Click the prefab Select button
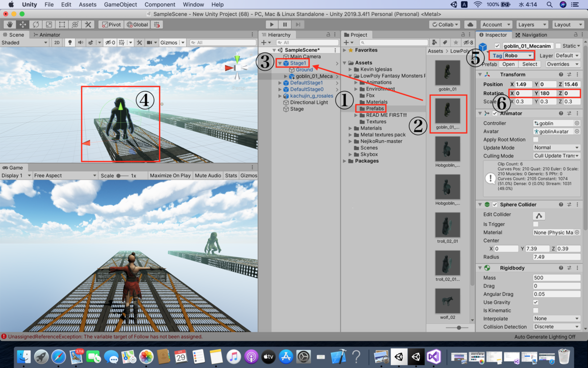 [x=530, y=64]
